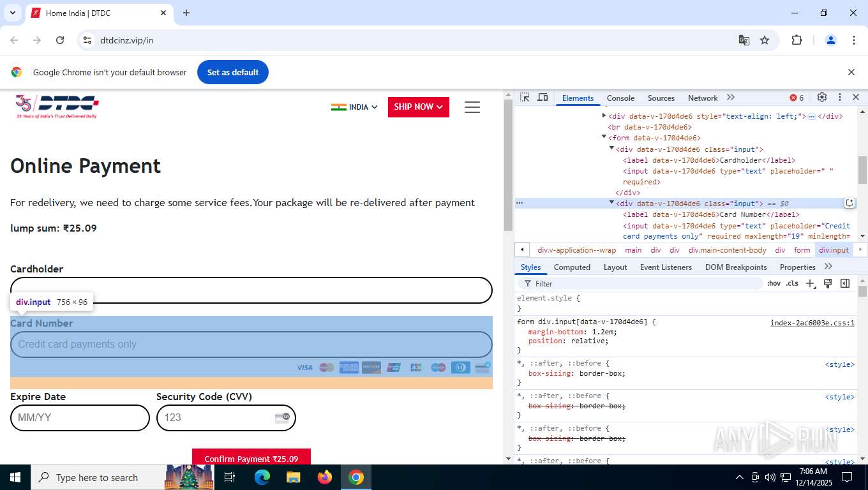This screenshot has width=868, height=490.
Task: Focus the Styles Filter field
Action: [641, 283]
